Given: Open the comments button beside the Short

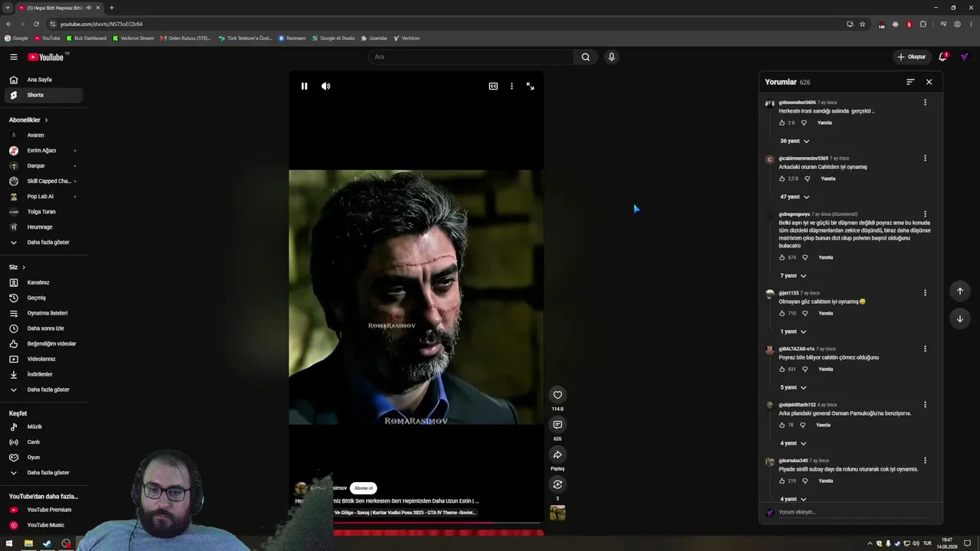Looking at the screenshot, I should coord(557,425).
